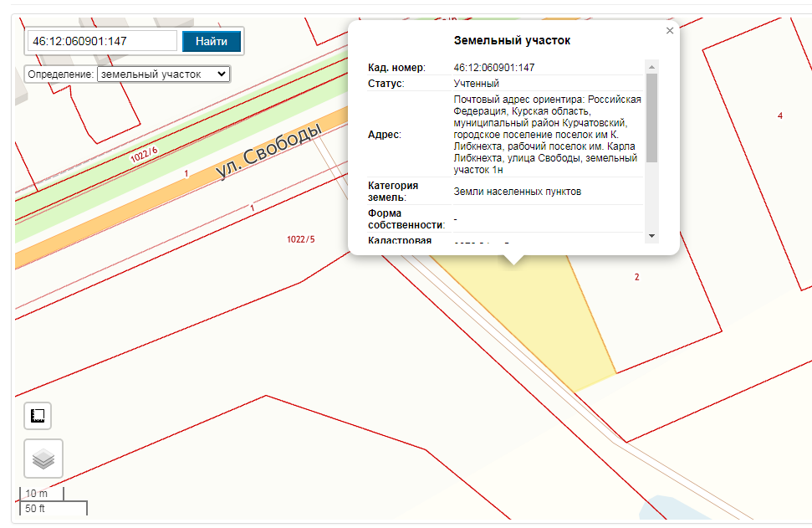Click the popup scrollbar down arrow
Screen dimensions: 812x528
[x=651, y=236]
